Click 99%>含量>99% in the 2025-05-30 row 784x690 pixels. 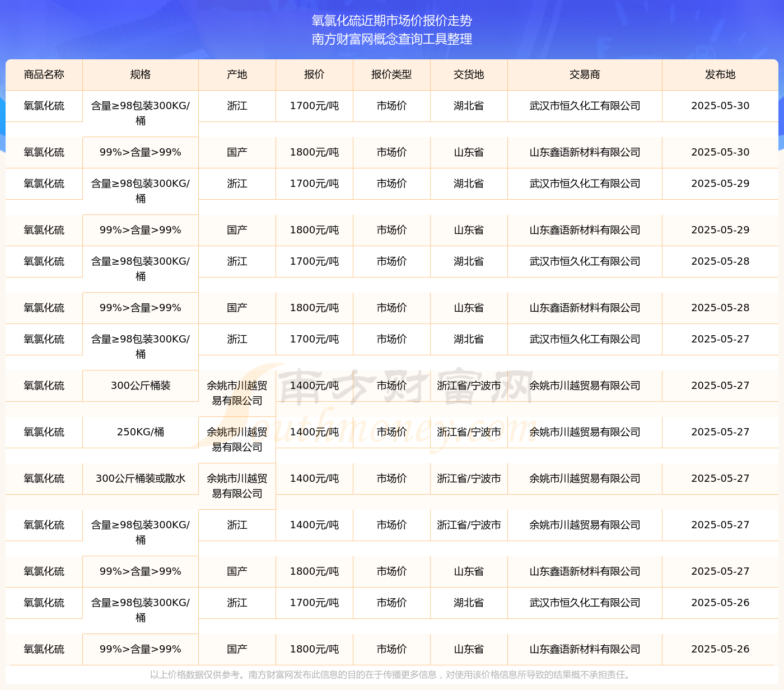click(141, 152)
